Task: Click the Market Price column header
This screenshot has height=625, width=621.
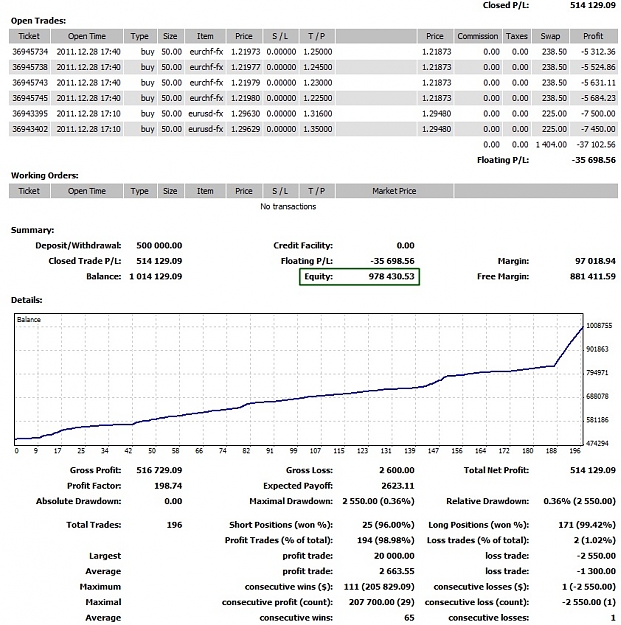Action: (394, 191)
